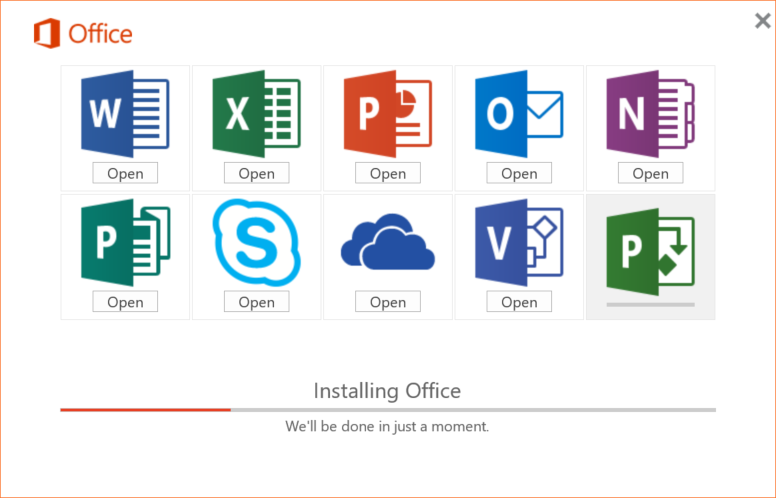The width and height of the screenshot is (776, 498).
Task: Open Word using its Open button
Action: click(x=125, y=173)
